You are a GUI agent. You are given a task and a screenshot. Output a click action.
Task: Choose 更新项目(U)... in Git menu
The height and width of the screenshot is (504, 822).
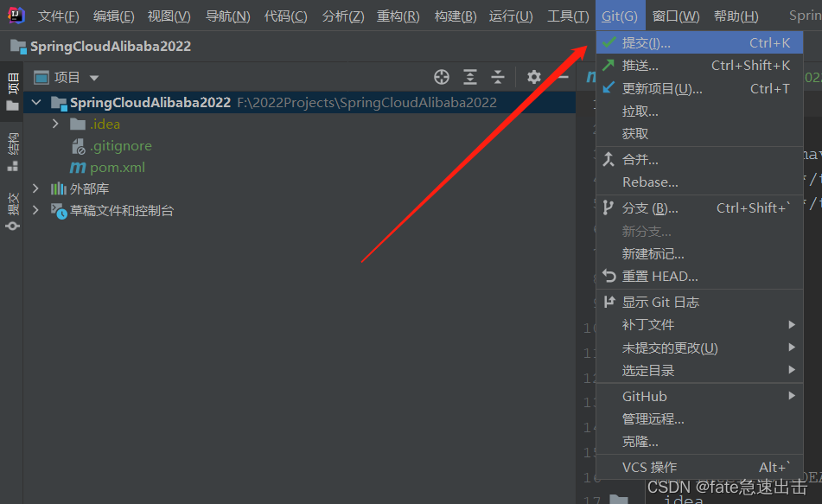pyautogui.click(x=699, y=89)
